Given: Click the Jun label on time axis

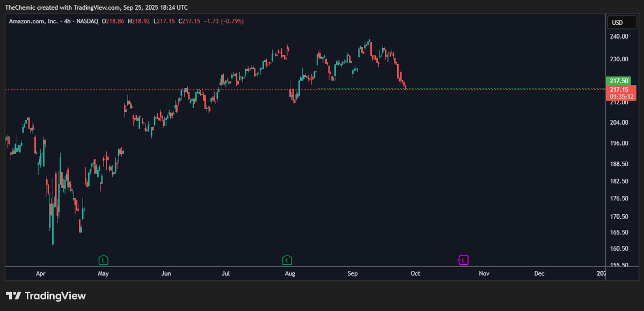Looking at the screenshot, I should [x=166, y=273].
